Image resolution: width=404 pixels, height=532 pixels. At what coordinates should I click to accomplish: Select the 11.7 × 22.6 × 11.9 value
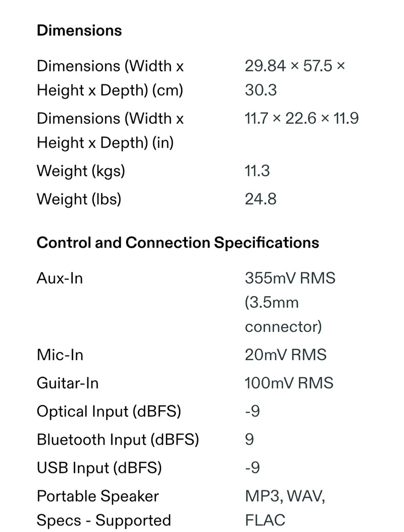pyautogui.click(x=301, y=118)
